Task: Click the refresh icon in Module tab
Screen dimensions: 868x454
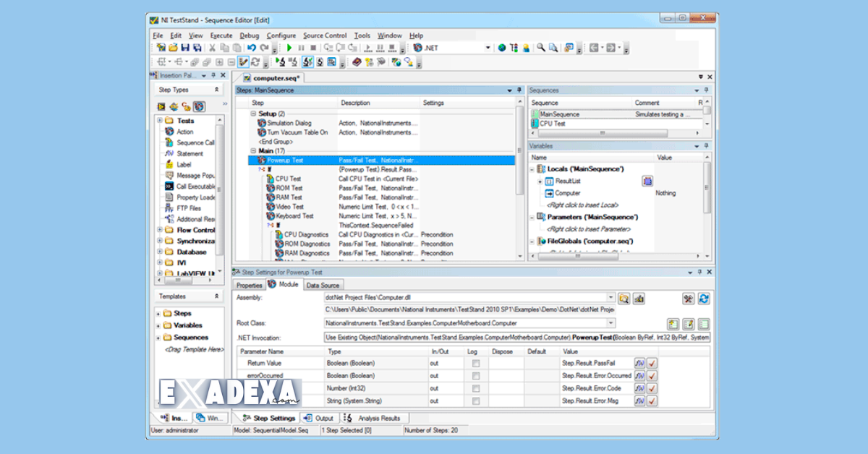Action: tap(703, 298)
